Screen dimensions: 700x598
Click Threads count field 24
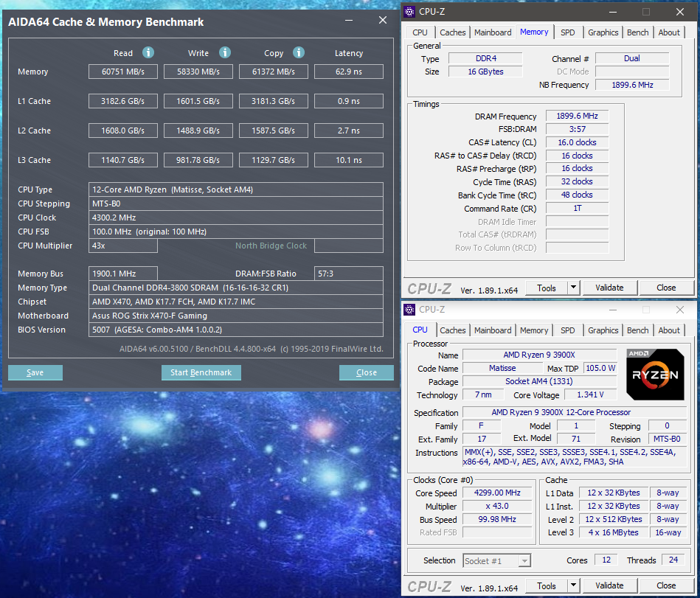(x=673, y=560)
